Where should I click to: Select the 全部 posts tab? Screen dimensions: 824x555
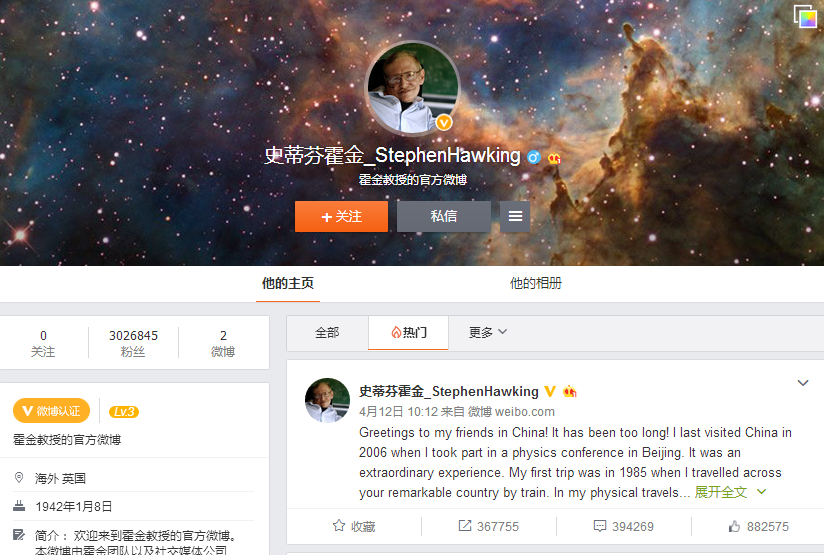[327, 333]
